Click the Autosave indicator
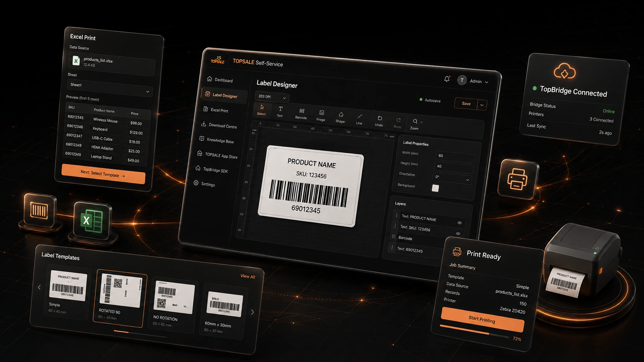Image resolution: width=644 pixels, height=362 pixels. coord(430,100)
